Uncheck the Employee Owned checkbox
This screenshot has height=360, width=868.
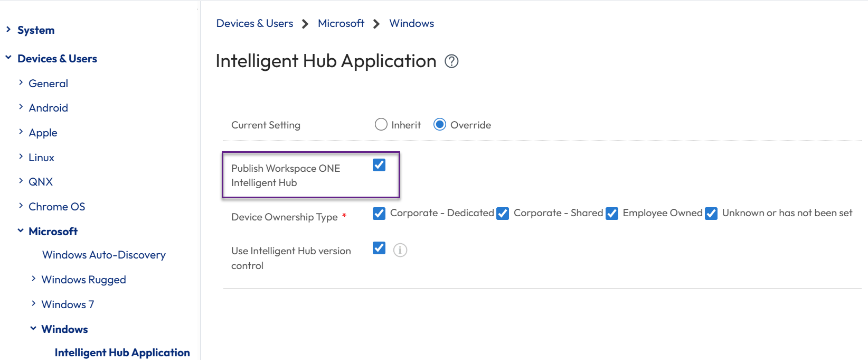coord(612,213)
